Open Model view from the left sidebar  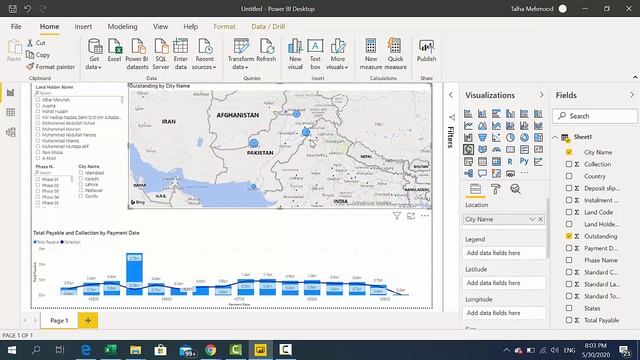11,132
